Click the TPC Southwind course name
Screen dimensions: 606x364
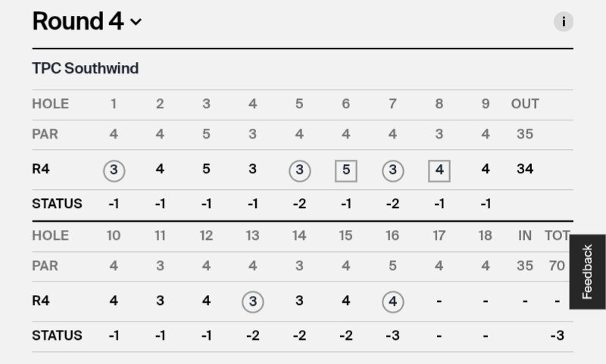86,68
